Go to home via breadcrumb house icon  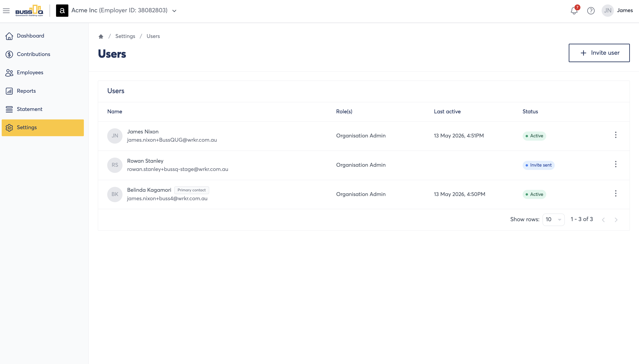101,36
